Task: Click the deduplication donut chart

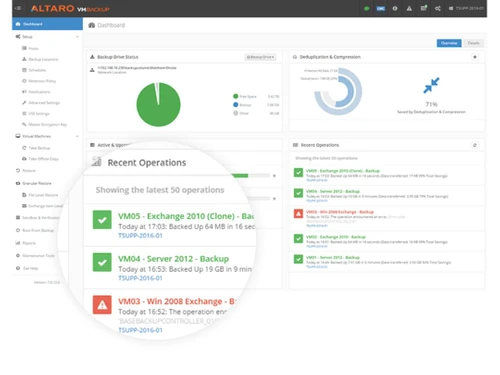Action: (338, 92)
